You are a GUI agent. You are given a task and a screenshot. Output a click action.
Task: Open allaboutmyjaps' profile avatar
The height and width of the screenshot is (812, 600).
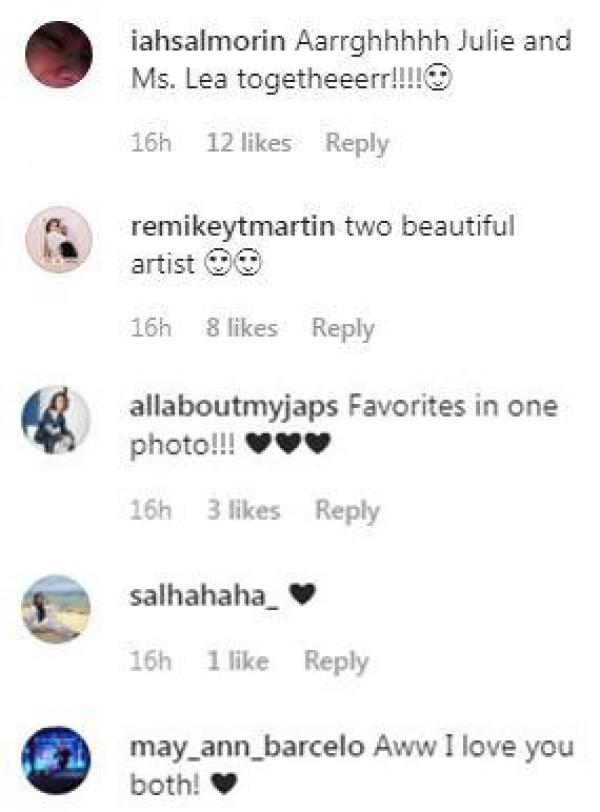coord(56,420)
